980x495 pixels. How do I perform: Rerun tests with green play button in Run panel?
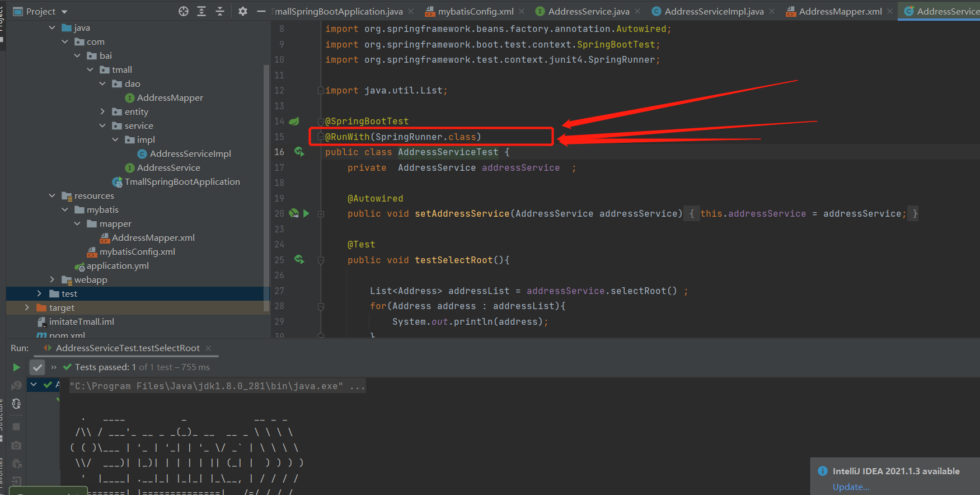click(16, 367)
